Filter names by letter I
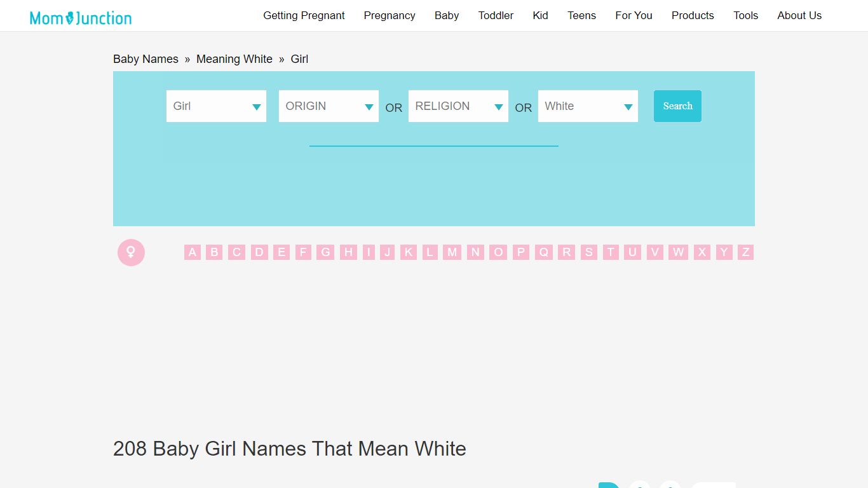The width and height of the screenshot is (868, 488). click(x=369, y=252)
